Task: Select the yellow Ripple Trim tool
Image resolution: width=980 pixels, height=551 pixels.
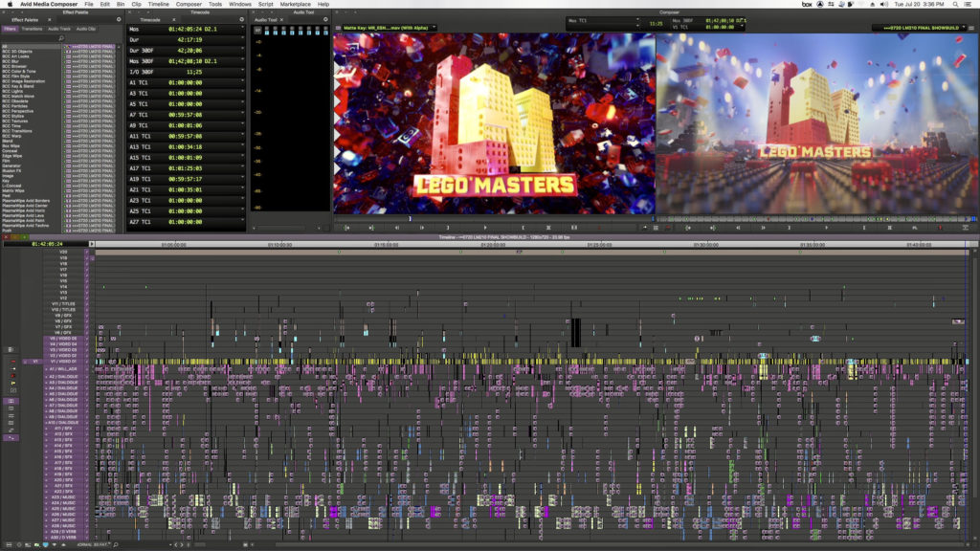Action: [x=13, y=384]
